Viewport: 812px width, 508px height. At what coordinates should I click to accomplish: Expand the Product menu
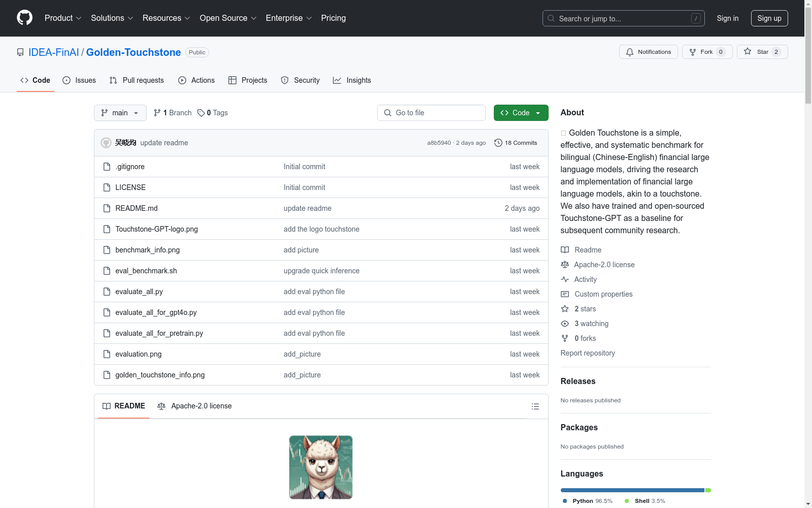[x=63, y=18]
